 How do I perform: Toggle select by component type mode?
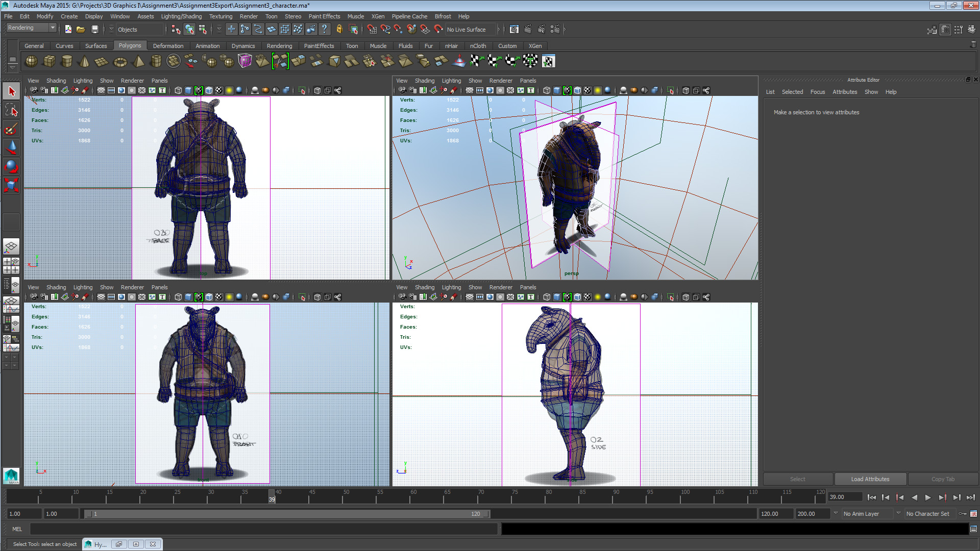[x=203, y=30]
